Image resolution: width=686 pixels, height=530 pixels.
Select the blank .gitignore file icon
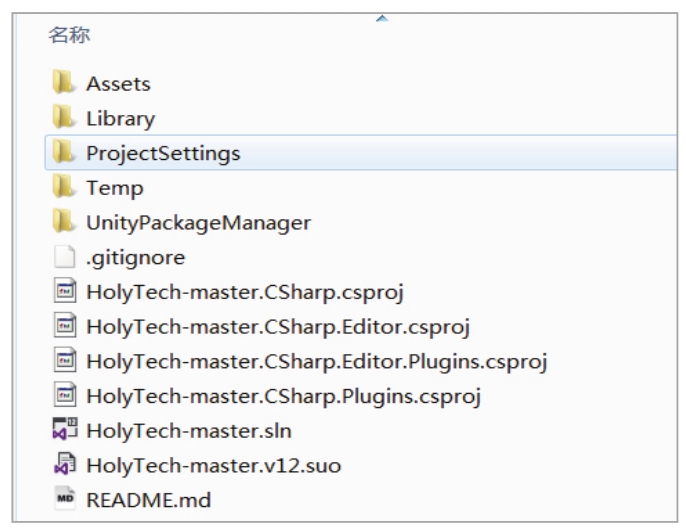[65, 256]
